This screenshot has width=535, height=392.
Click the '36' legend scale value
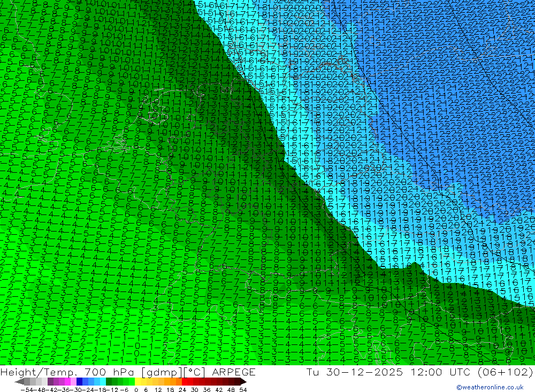click(207, 390)
